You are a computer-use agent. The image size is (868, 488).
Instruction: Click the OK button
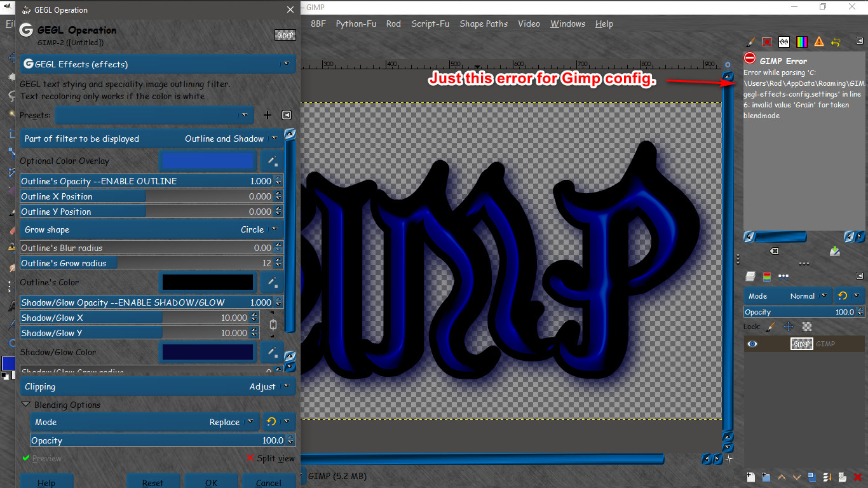click(212, 482)
